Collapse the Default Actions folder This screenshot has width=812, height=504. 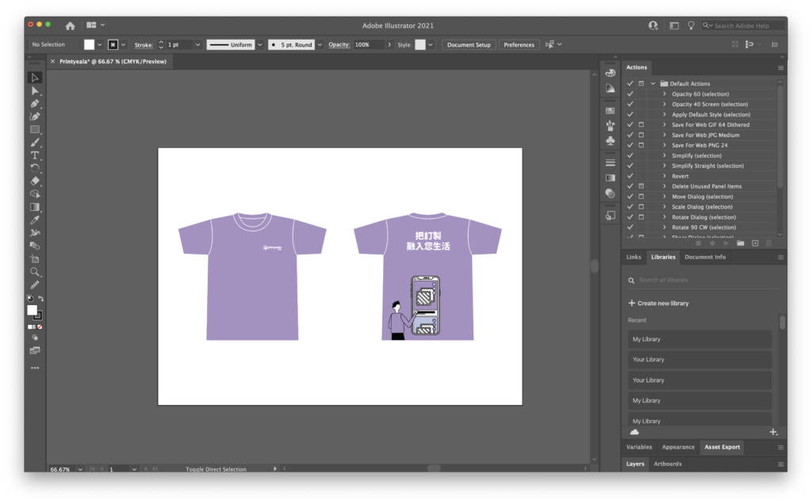[653, 83]
